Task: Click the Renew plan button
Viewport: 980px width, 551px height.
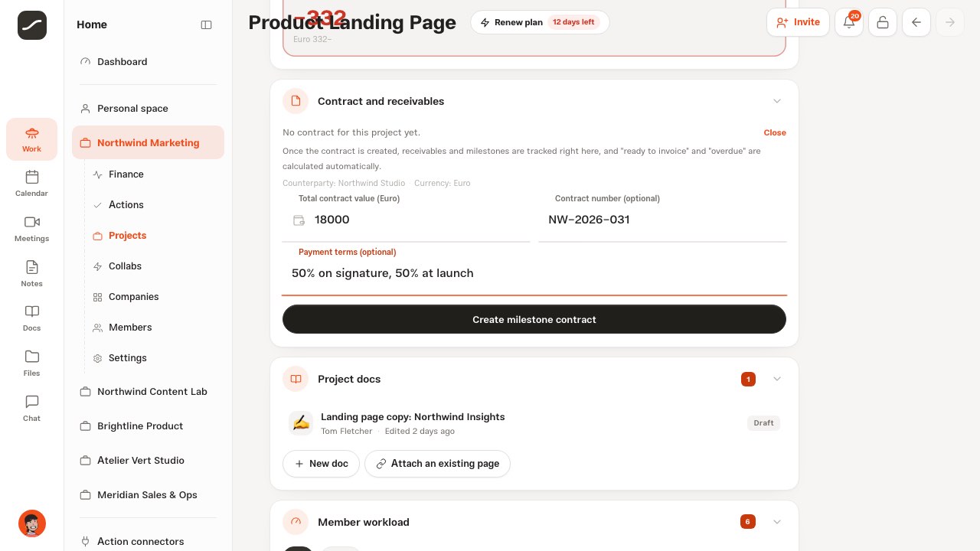Action: click(x=540, y=22)
